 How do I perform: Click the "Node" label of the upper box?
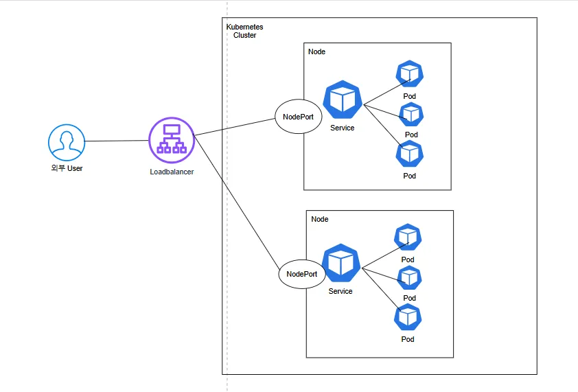[x=316, y=51]
